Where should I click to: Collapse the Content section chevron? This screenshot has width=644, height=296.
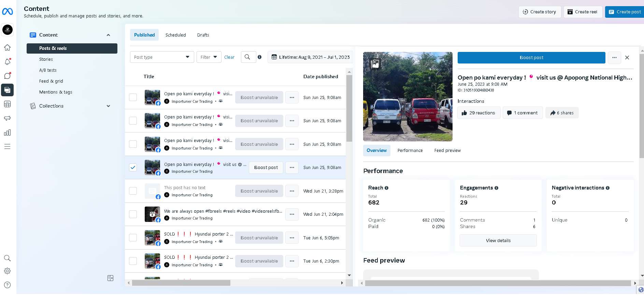pyautogui.click(x=109, y=35)
